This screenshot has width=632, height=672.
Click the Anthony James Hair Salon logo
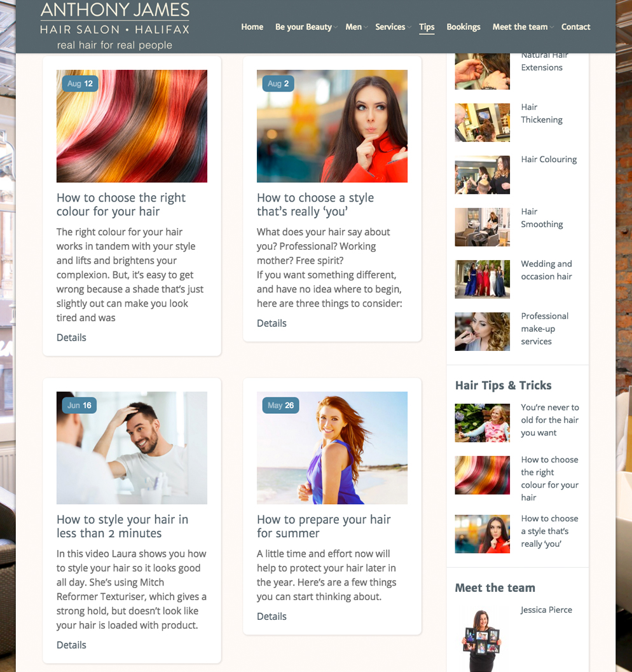[115, 25]
